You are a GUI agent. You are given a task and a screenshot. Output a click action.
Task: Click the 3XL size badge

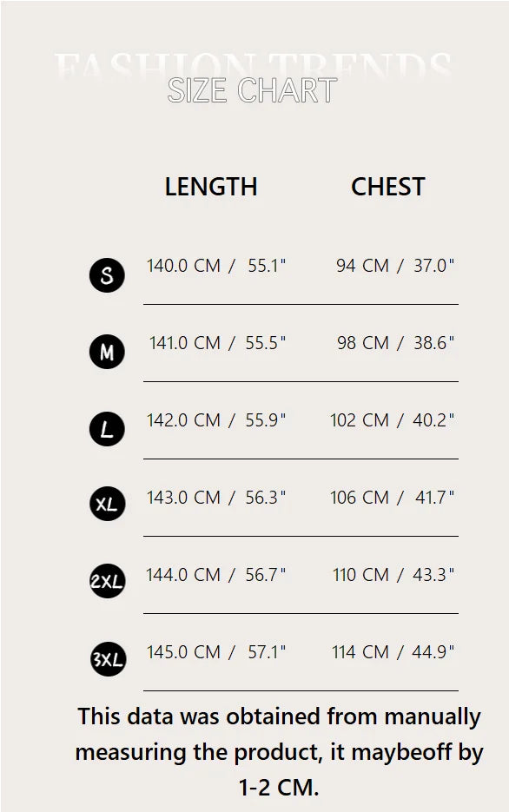[x=108, y=659]
